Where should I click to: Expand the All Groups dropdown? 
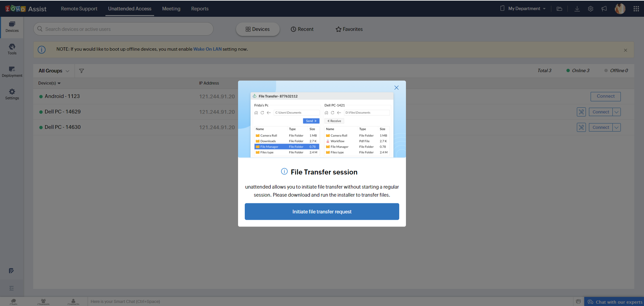(53, 71)
